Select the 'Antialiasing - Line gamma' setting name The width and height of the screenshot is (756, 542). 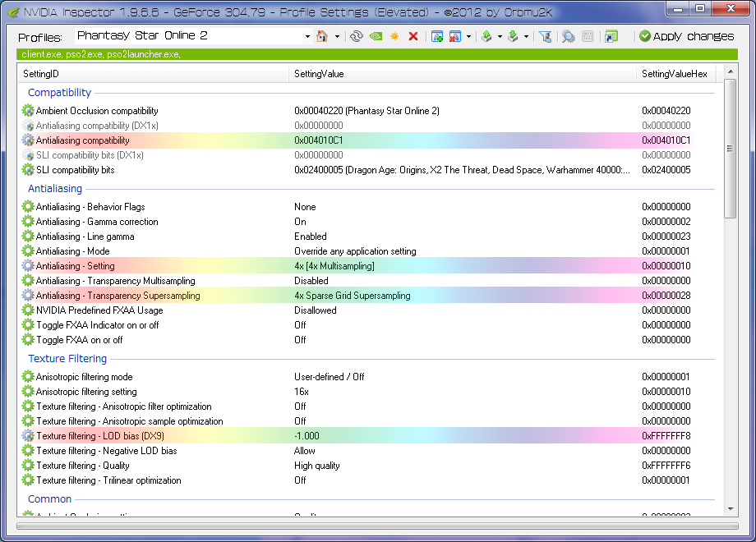click(x=85, y=236)
